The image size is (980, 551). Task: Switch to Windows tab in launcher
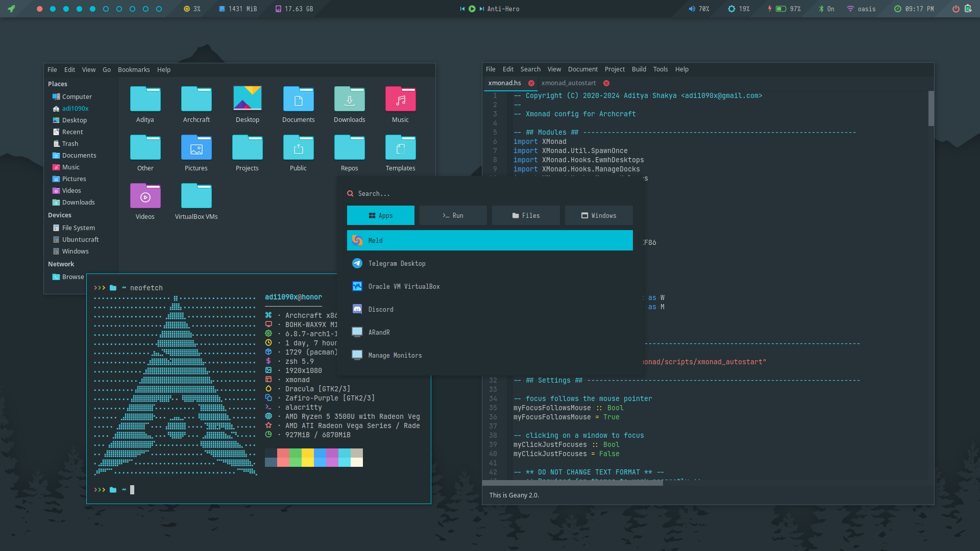598,216
